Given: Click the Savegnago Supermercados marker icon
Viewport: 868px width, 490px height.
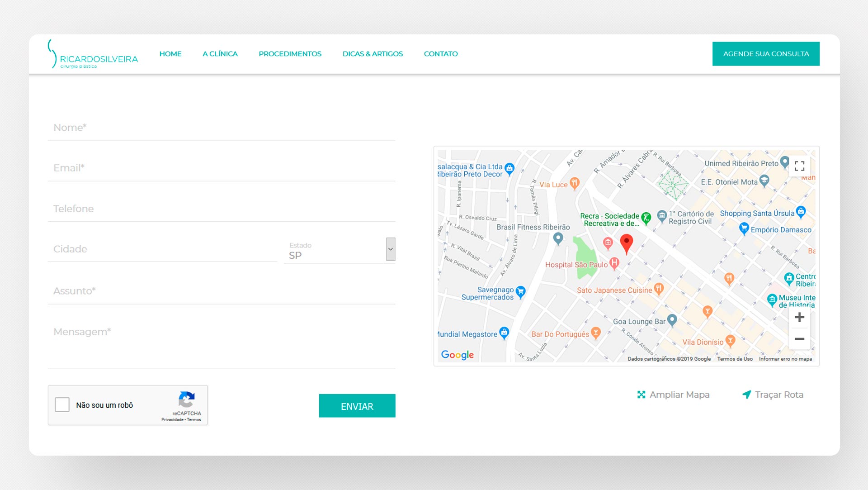Looking at the screenshot, I should coord(520,292).
